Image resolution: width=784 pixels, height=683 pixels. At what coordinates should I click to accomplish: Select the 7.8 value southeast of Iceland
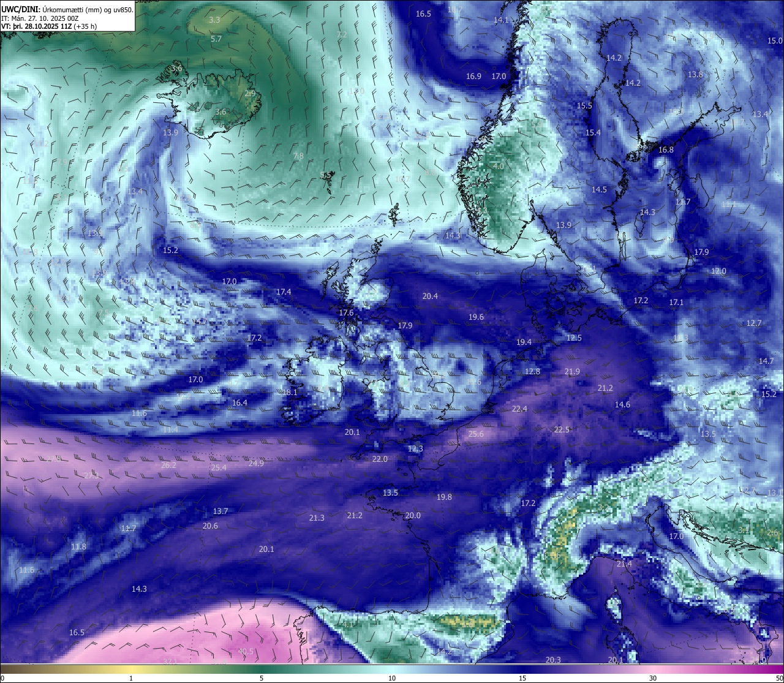298,156
